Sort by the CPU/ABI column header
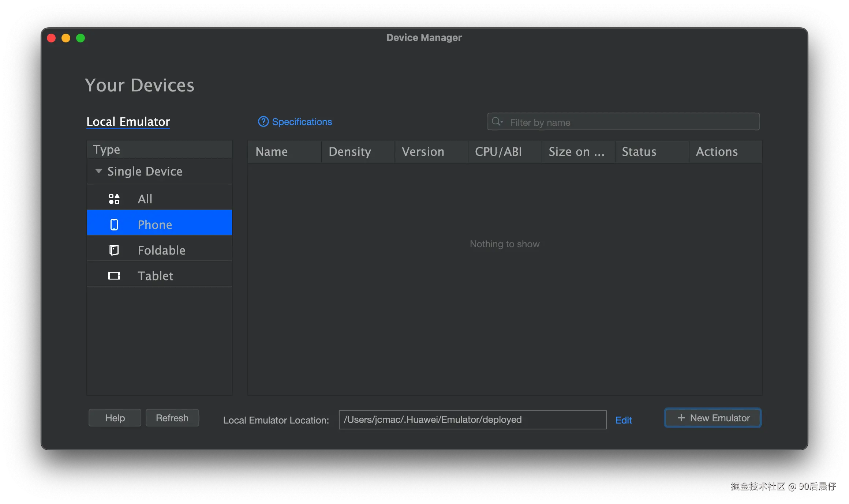 [x=505, y=152]
